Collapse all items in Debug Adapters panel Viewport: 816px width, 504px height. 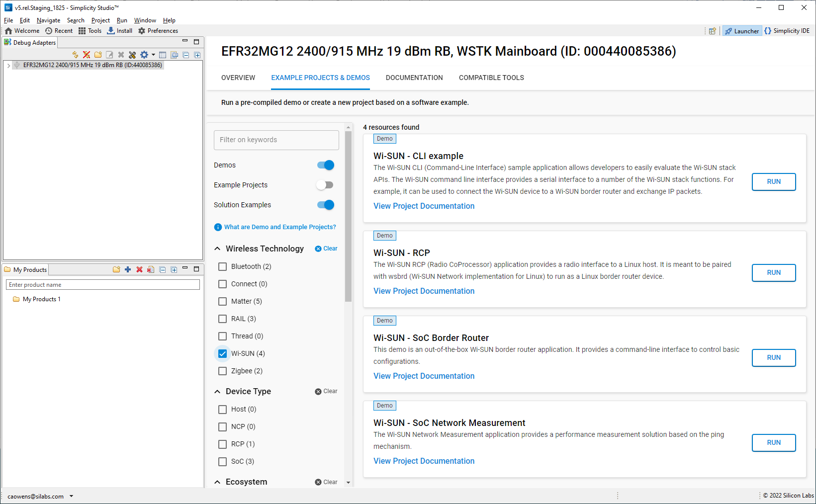185,55
